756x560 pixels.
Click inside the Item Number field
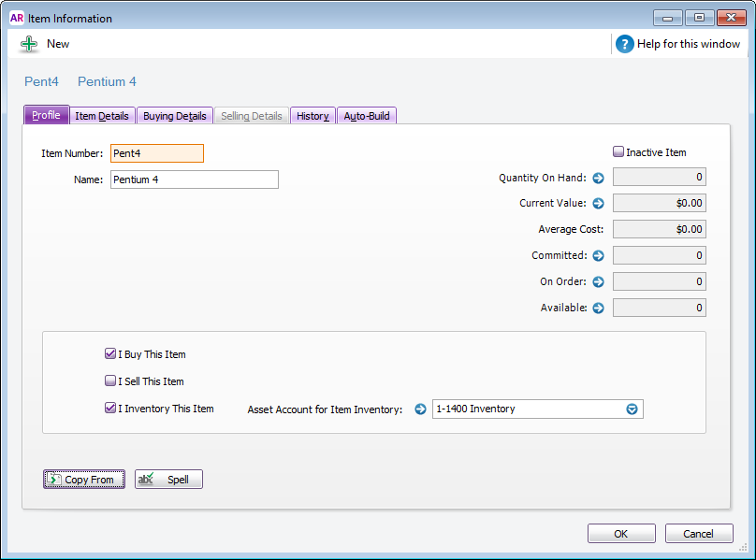click(x=156, y=152)
